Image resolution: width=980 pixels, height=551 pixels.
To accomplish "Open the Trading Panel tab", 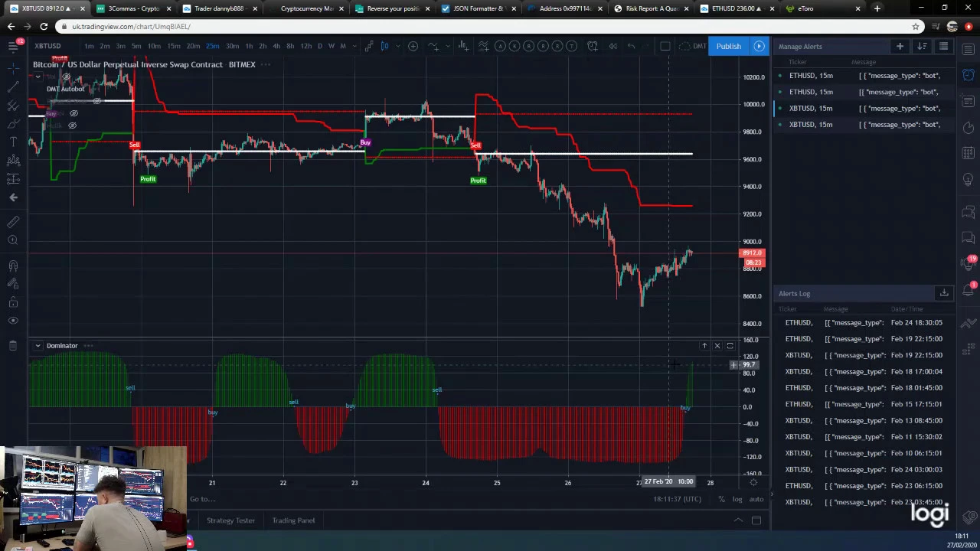I will click(x=293, y=520).
